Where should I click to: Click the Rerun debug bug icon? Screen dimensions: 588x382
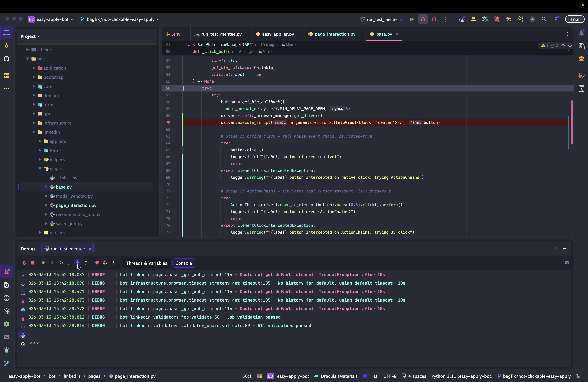[24, 263]
